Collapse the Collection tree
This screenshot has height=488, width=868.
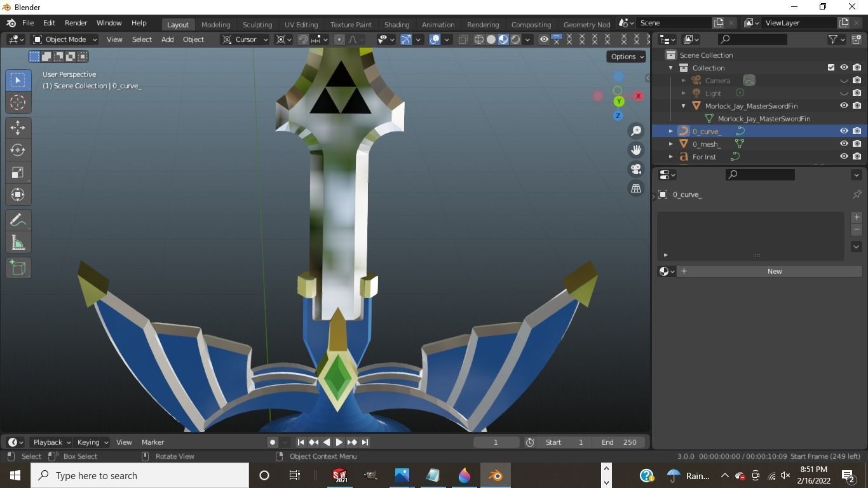pyautogui.click(x=670, y=67)
